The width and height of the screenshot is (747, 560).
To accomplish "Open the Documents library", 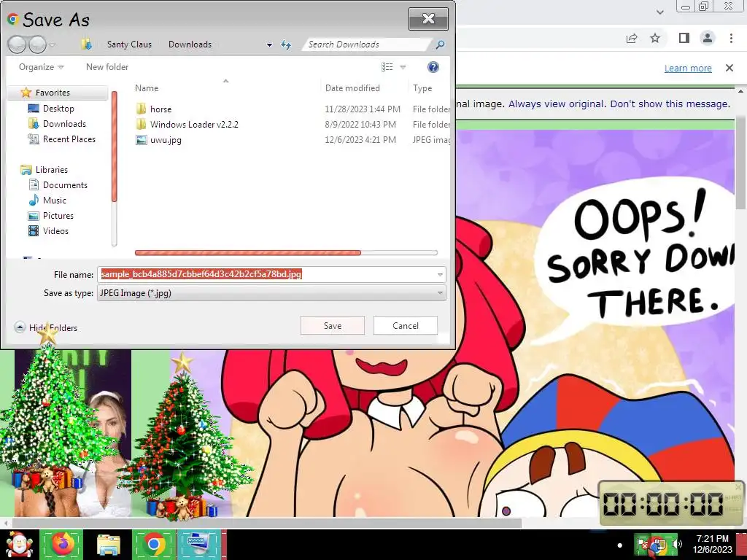I will coord(65,184).
